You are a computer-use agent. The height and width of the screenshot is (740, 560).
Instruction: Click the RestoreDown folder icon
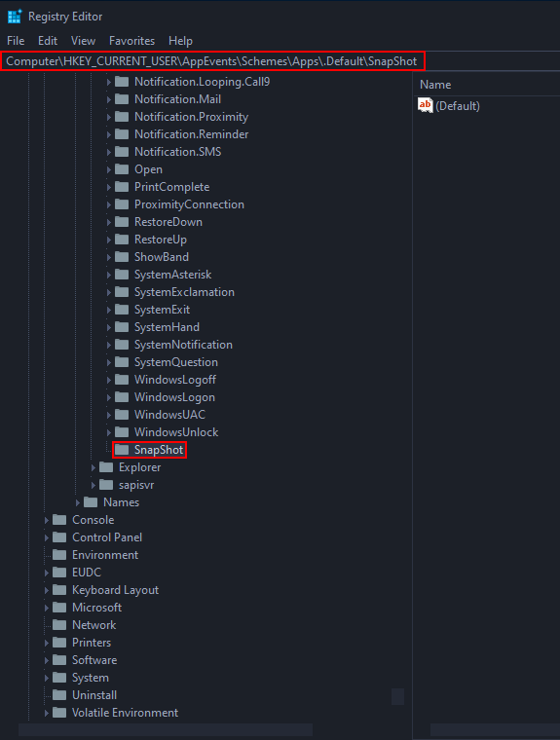122,222
